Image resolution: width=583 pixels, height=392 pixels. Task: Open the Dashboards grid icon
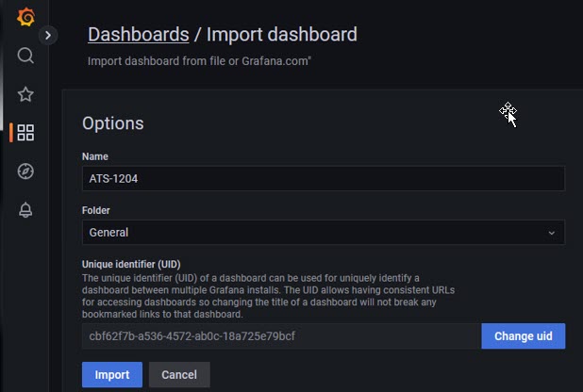25,133
